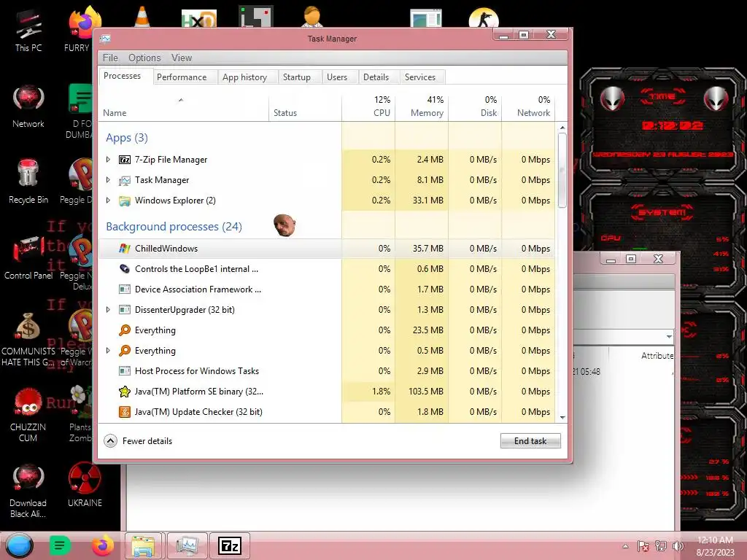
Task: Open This PC desktop icon
Action: [x=28, y=31]
